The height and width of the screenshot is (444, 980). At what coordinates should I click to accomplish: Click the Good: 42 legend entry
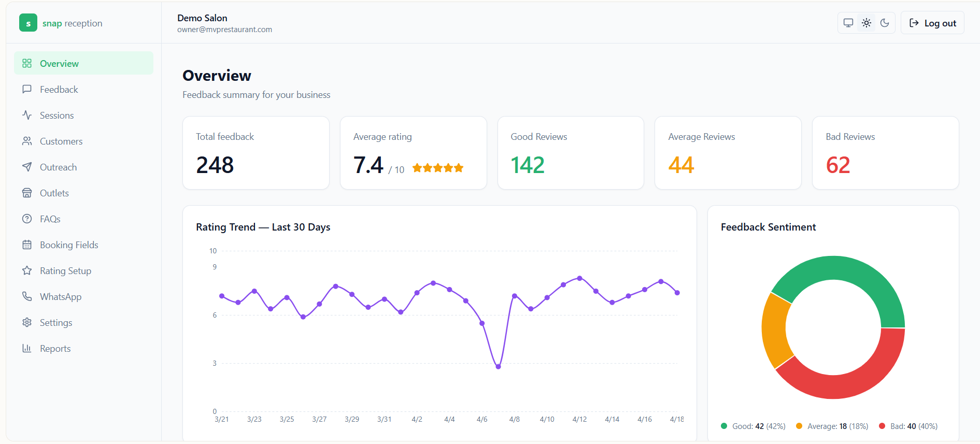point(753,426)
